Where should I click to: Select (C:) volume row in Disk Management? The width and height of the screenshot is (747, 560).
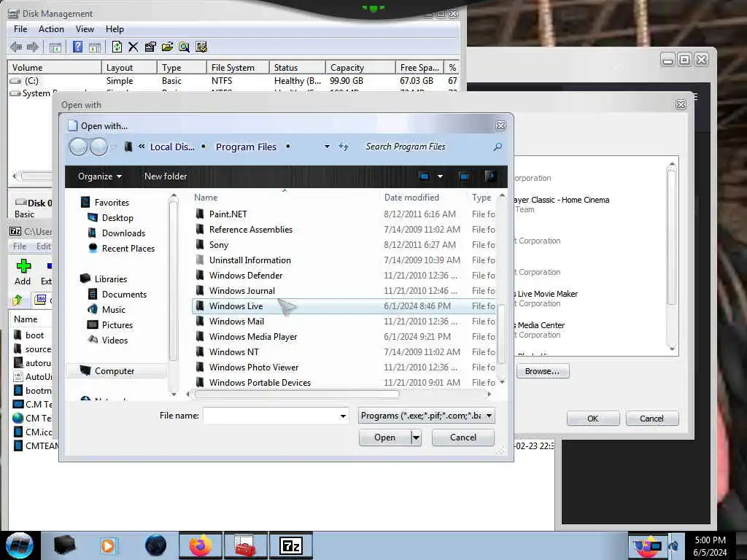pyautogui.click(x=233, y=81)
